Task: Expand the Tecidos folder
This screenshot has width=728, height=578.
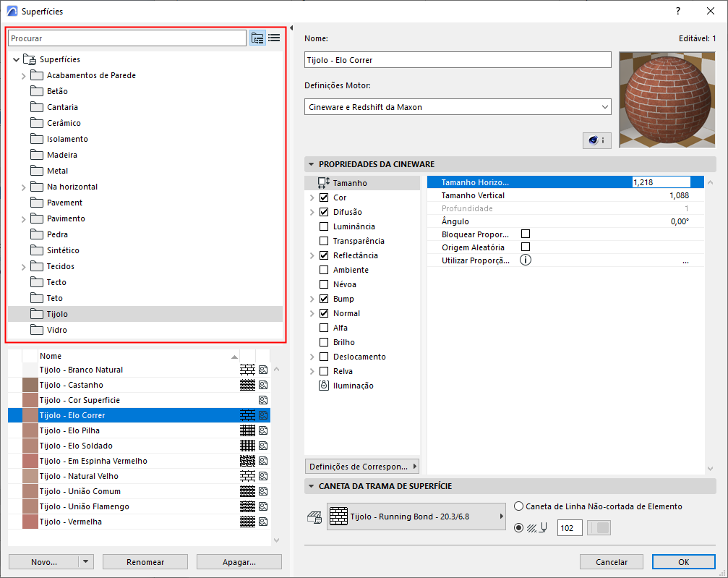Action: (x=23, y=267)
